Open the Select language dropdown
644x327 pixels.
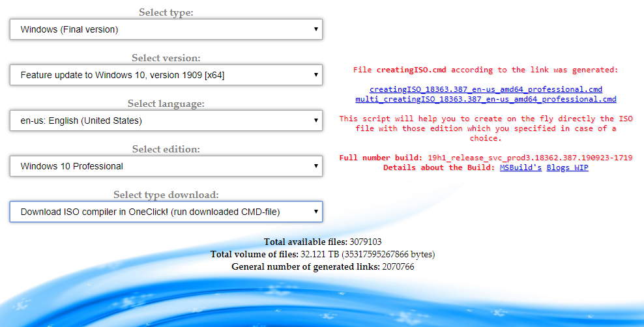coord(166,121)
